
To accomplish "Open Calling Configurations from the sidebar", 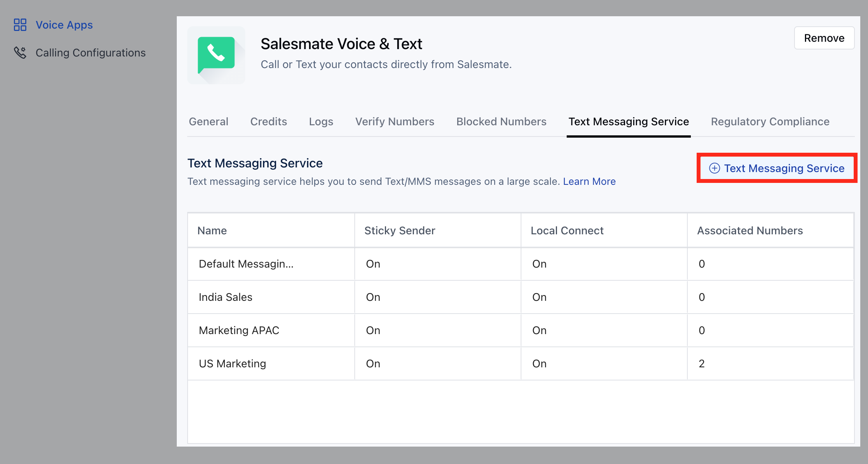I will [90, 53].
